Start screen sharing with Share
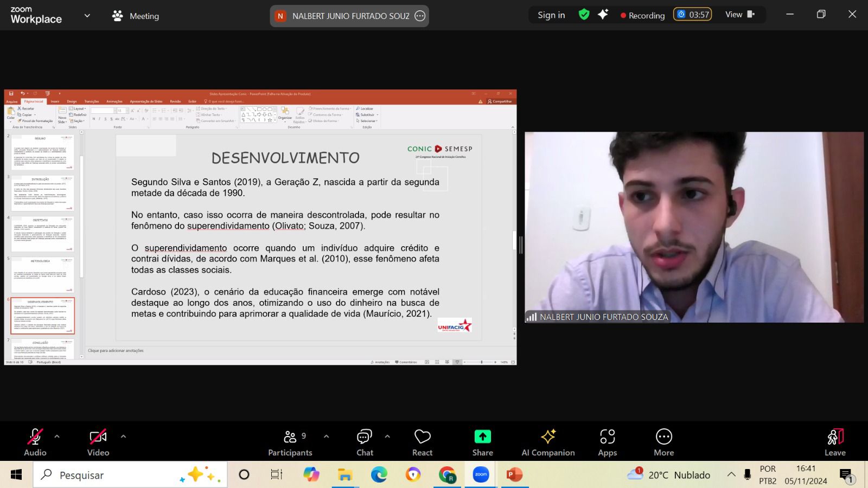This screenshot has width=868, height=488. pos(482,442)
